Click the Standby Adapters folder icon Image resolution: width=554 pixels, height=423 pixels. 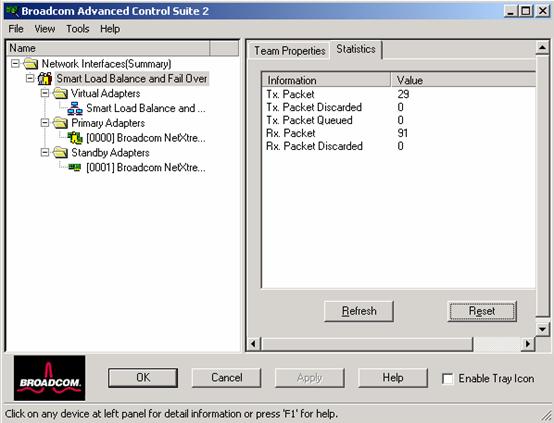click(60, 153)
